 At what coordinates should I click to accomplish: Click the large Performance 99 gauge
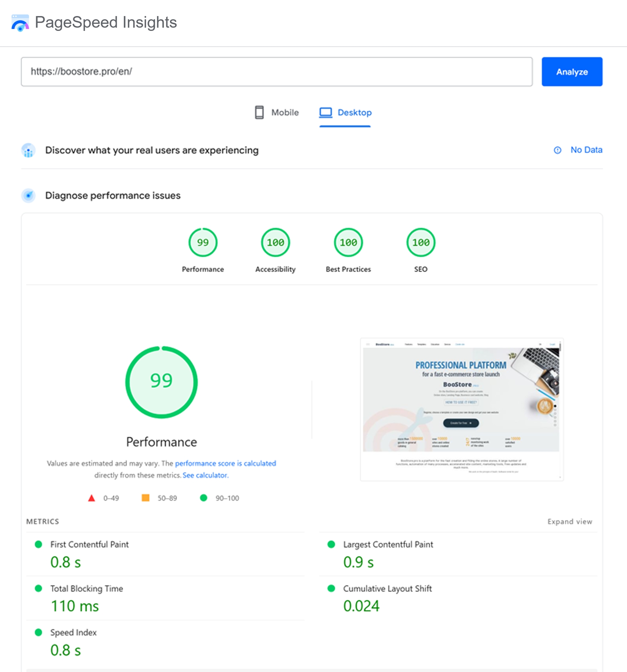click(162, 382)
